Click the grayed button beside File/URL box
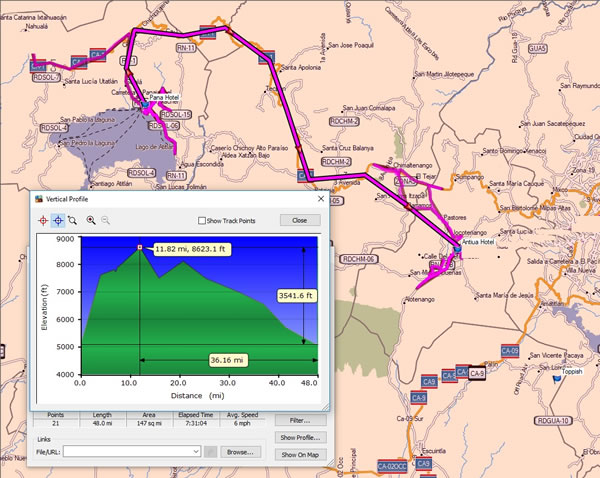600x478 pixels. coord(210,452)
